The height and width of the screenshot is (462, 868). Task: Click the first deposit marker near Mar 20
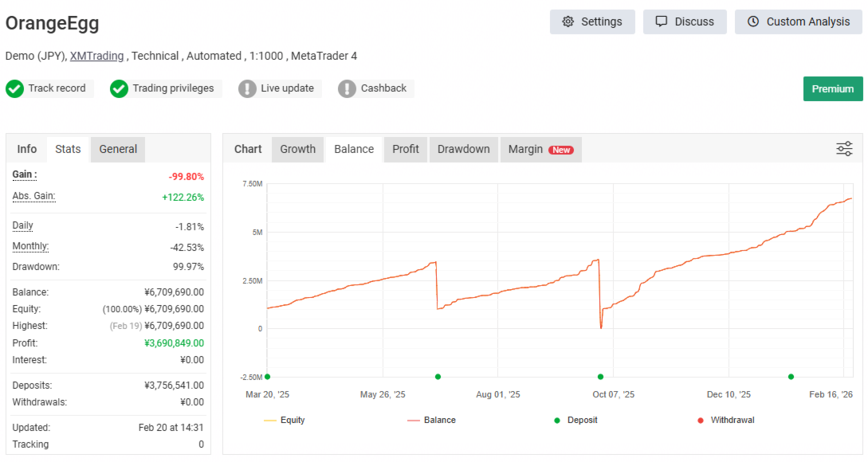[x=267, y=377]
